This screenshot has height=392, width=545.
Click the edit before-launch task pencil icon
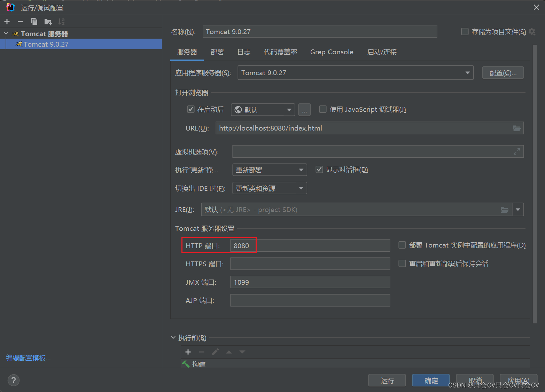(x=215, y=352)
